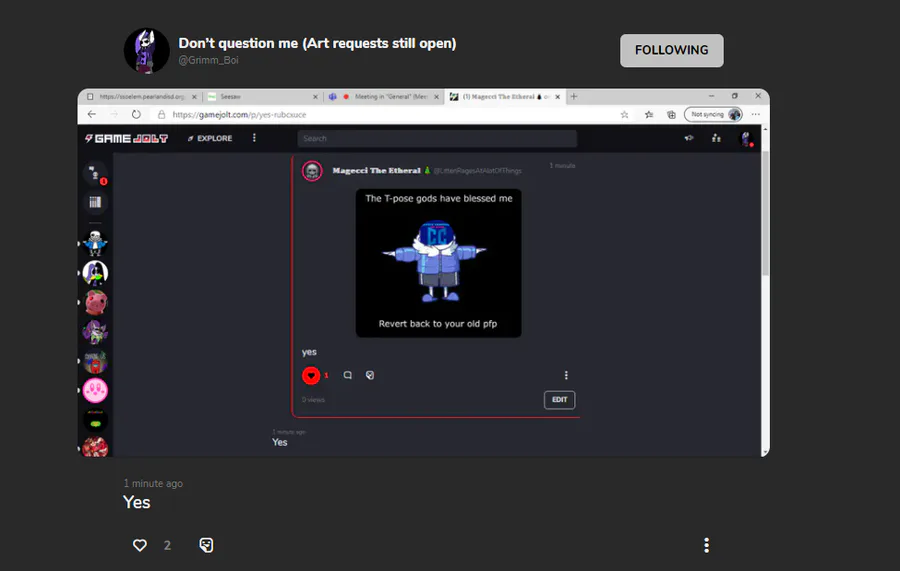Open the chat icon with the red badge in the sidebar
The image size is (900, 571).
pos(95,173)
